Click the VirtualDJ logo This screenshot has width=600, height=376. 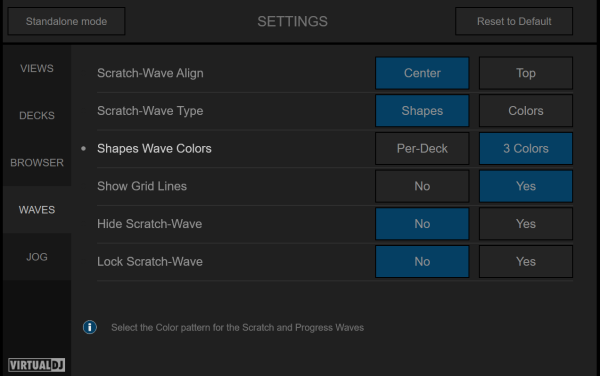[36, 365]
